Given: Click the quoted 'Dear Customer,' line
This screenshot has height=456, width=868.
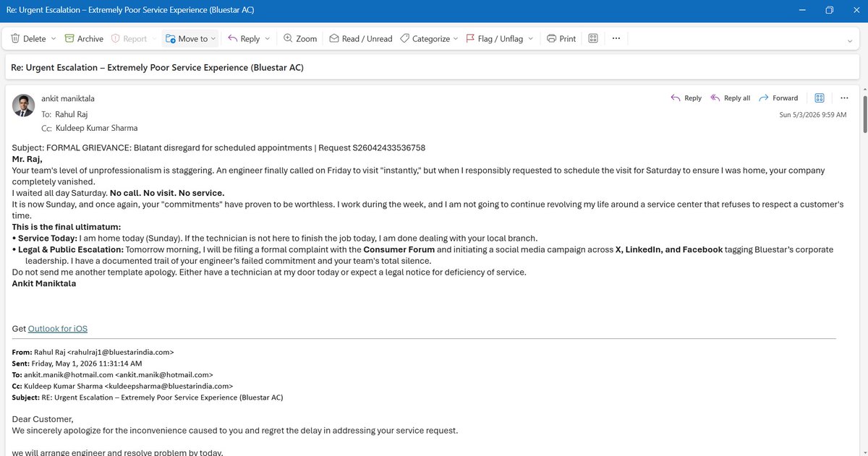Looking at the screenshot, I should (43, 419).
